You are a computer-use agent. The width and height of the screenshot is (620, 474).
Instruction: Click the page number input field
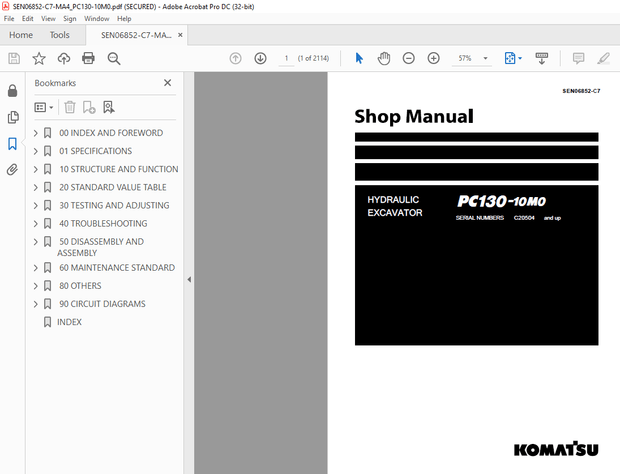coord(286,59)
